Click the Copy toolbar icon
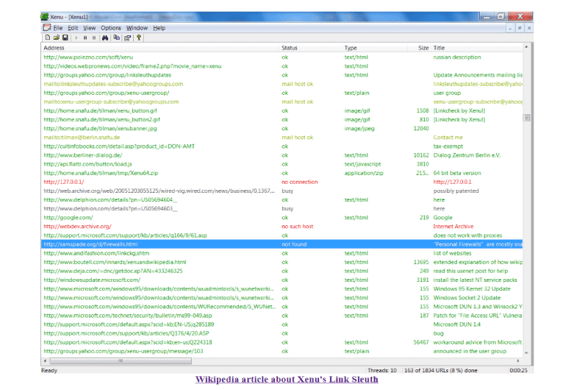This screenshot has height=390, width=588. coord(117,38)
